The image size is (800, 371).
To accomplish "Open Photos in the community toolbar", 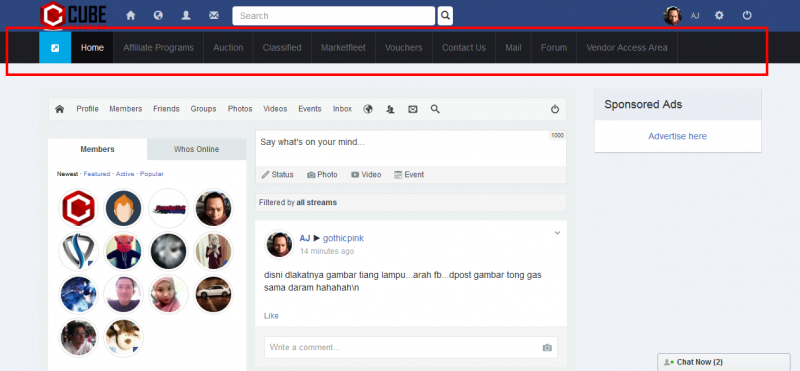I will click(240, 109).
